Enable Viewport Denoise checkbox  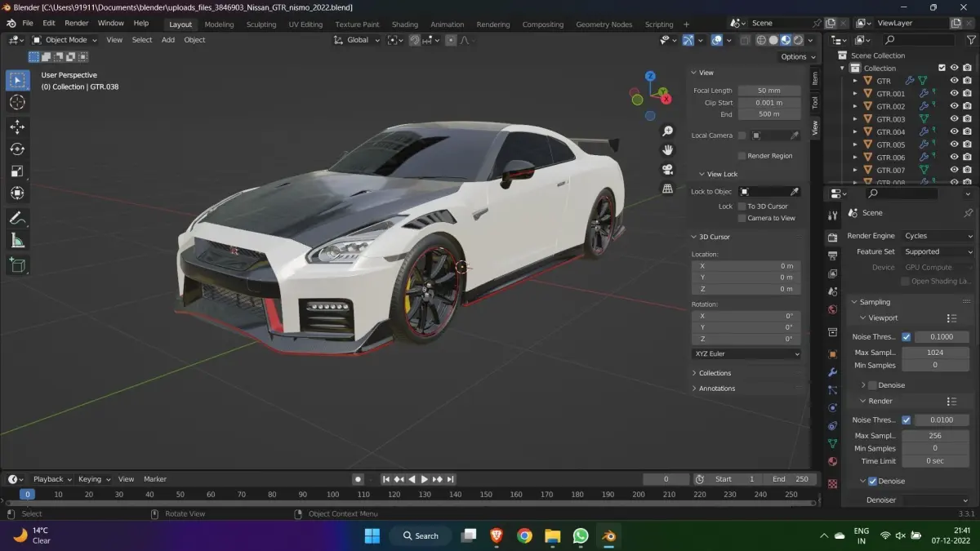872,385
